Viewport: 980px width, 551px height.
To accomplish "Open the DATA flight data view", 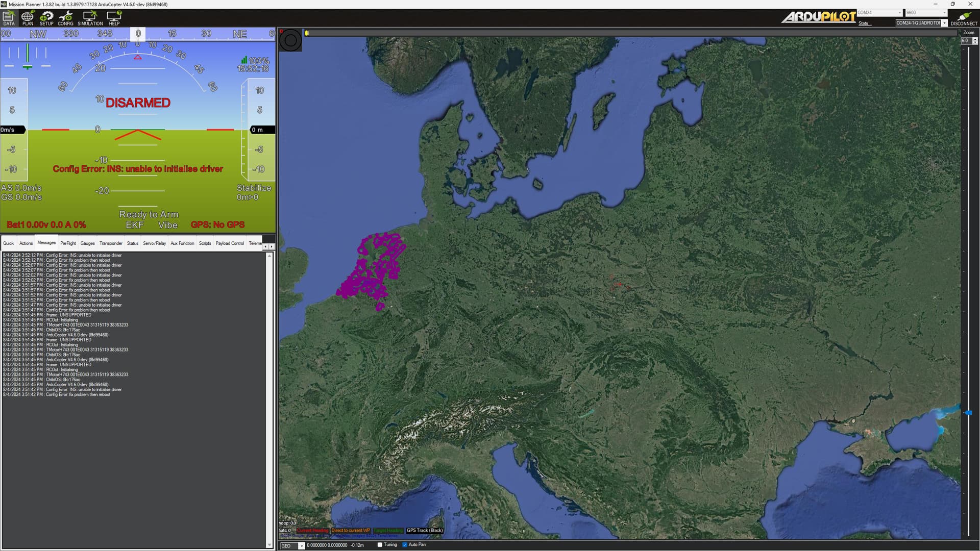I will [x=9, y=18].
